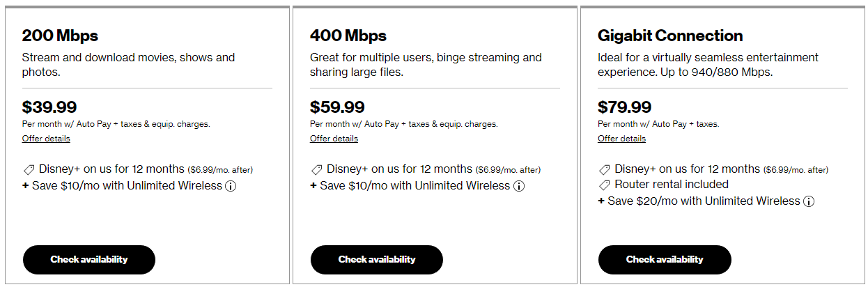Viewport: 868px width, 287px height.
Task: Select the 200 Mbps plan heading
Action: (x=60, y=36)
